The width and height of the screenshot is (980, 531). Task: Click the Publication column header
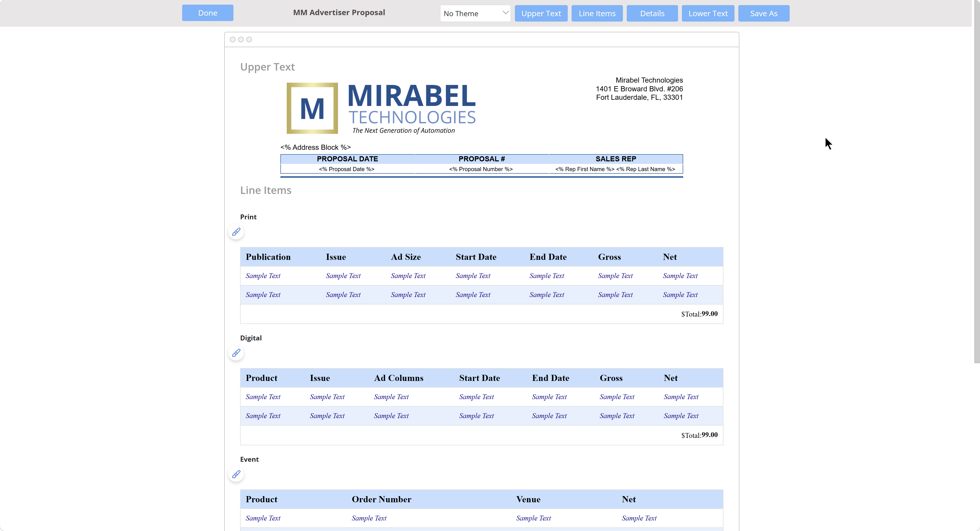[x=268, y=257]
